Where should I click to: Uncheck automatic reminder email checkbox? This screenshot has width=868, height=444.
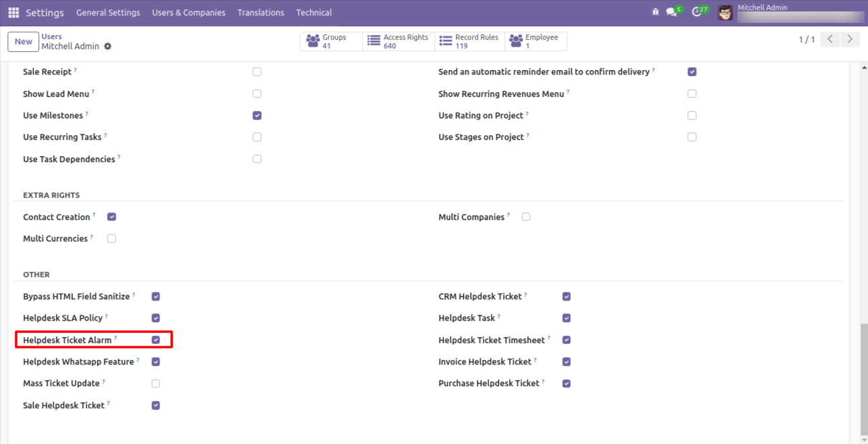coord(692,72)
